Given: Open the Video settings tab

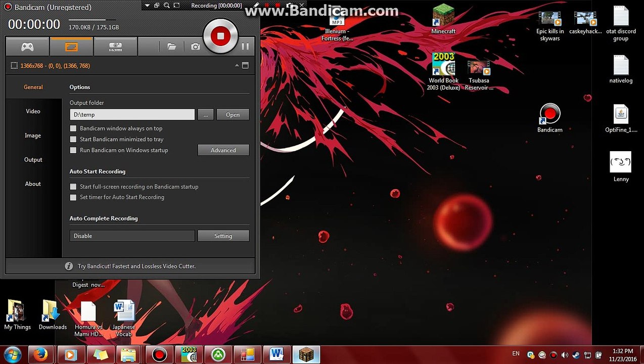Looking at the screenshot, I should [33, 111].
